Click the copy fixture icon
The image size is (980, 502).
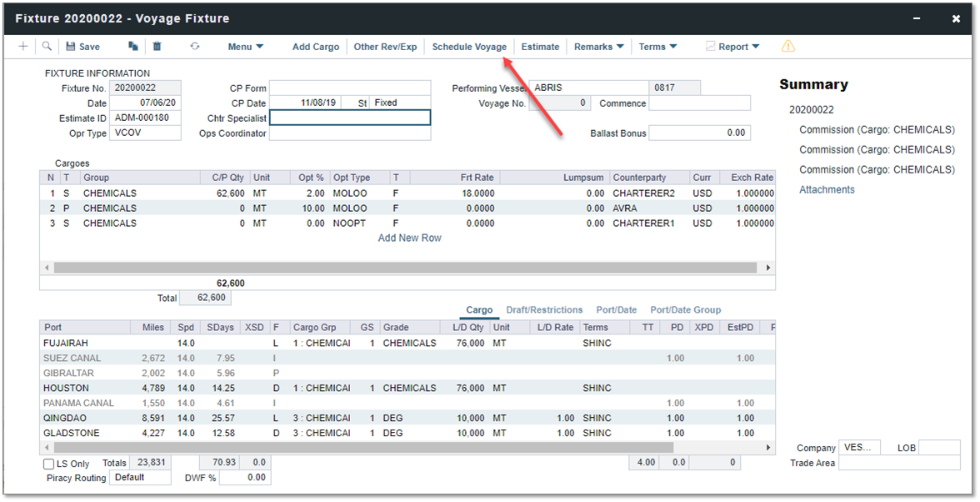click(132, 47)
